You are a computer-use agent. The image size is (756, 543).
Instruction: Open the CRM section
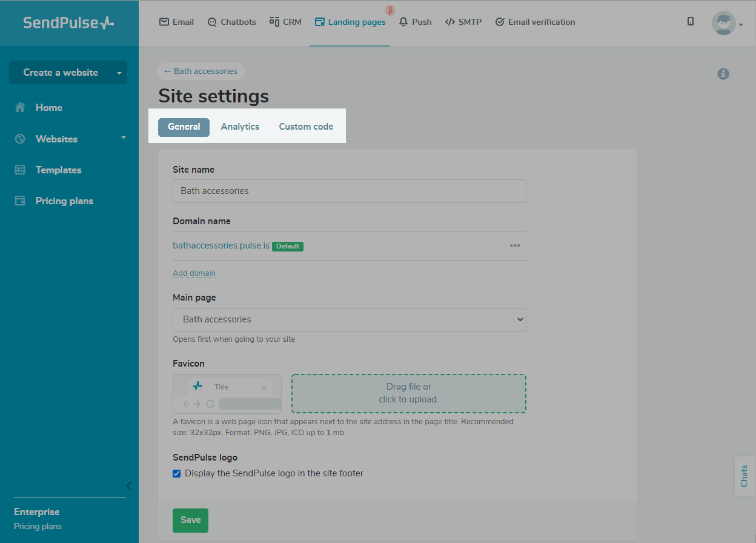click(x=285, y=22)
